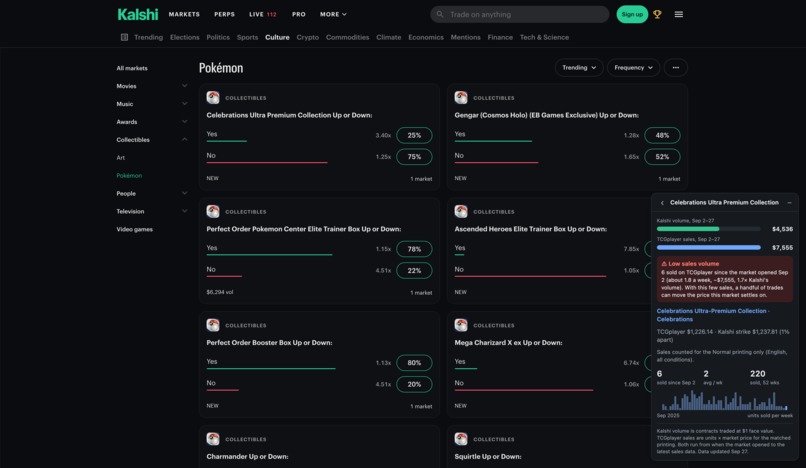This screenshot has height=468, width=806.
Task: Click the trophy leaderboard icon
Action: (x=657, y=14)
